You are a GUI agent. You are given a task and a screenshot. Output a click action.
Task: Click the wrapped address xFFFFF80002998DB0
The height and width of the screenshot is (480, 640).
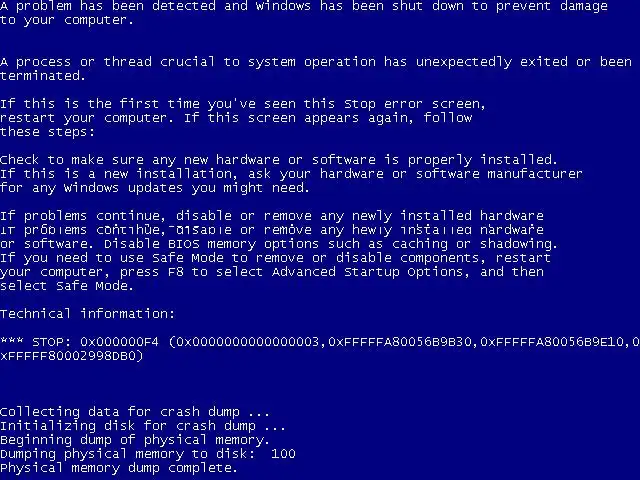click(69, 356)
